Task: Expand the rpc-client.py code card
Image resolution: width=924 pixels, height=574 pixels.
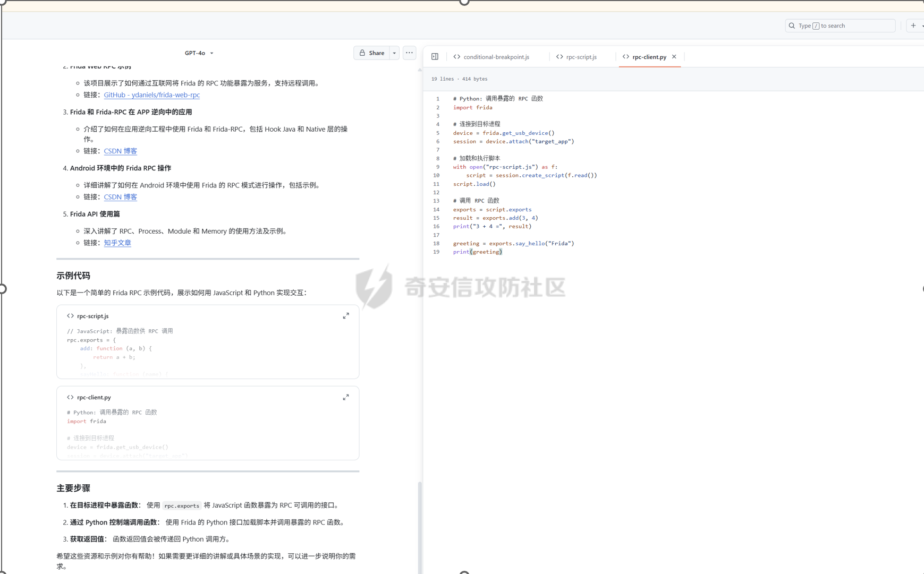Action: 346,397
